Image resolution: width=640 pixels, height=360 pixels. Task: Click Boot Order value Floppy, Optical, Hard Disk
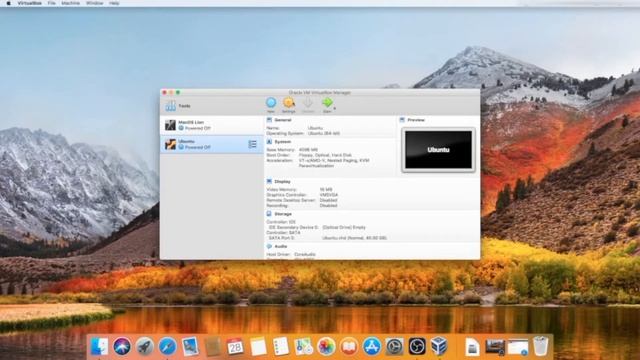(325, 155)
